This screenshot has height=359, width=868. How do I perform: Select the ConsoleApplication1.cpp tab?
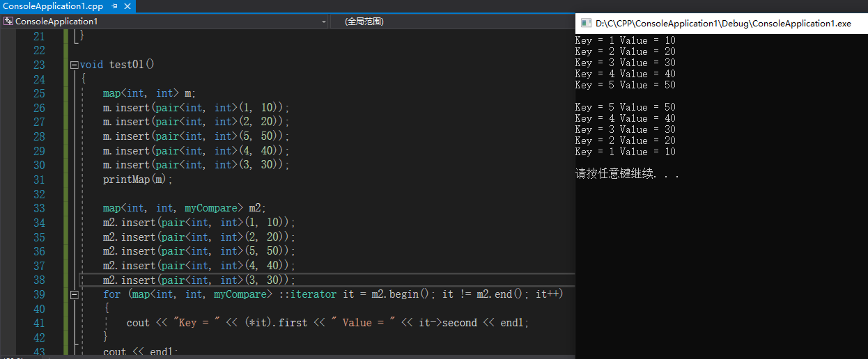pyautogui.click(x=53, y=6)
